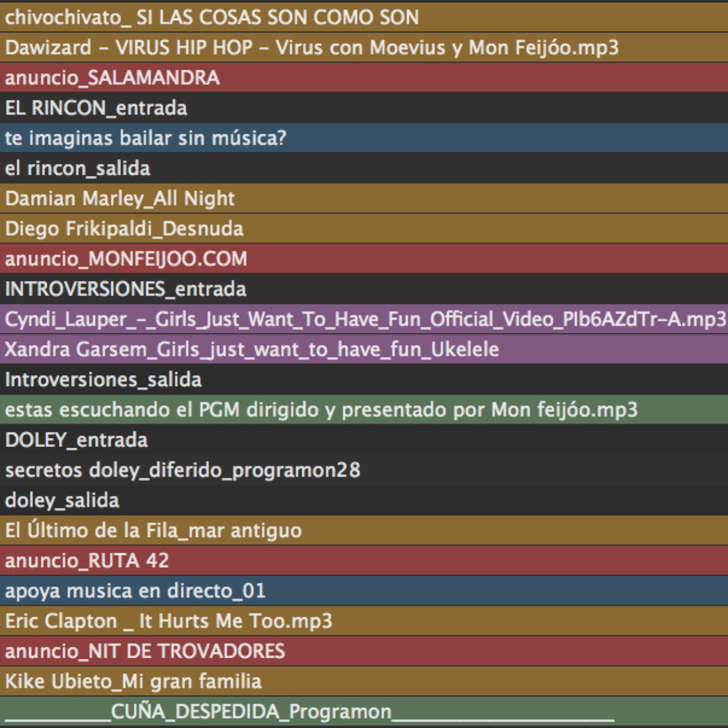Select the Introversiones_salida row
728x728 pixels.
click(x=103, y=379)
